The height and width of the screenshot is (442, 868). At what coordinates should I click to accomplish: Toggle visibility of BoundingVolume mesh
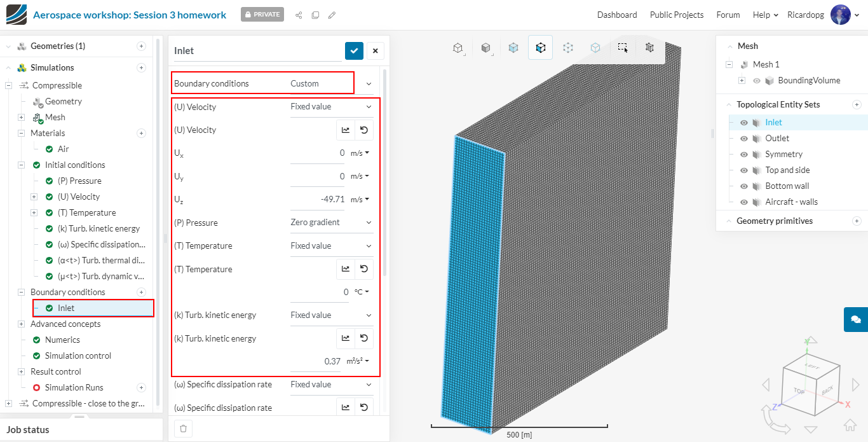(757, 81)
